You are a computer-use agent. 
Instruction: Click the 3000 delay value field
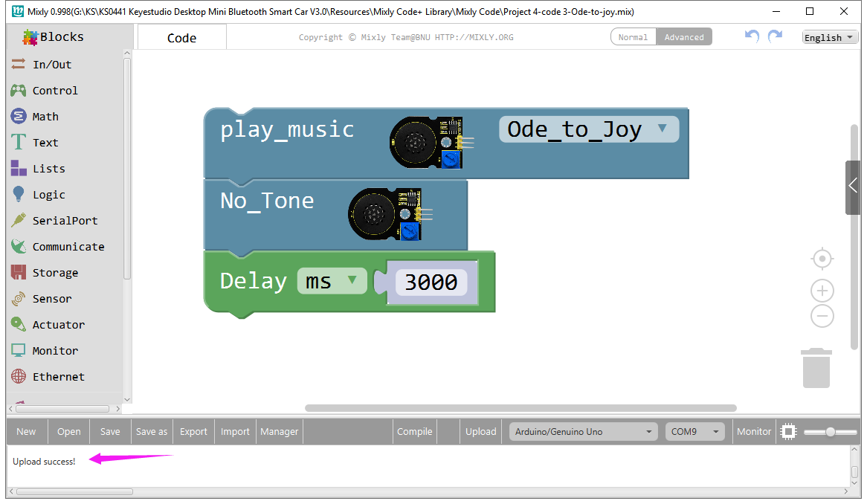click(x=431, y=282)
